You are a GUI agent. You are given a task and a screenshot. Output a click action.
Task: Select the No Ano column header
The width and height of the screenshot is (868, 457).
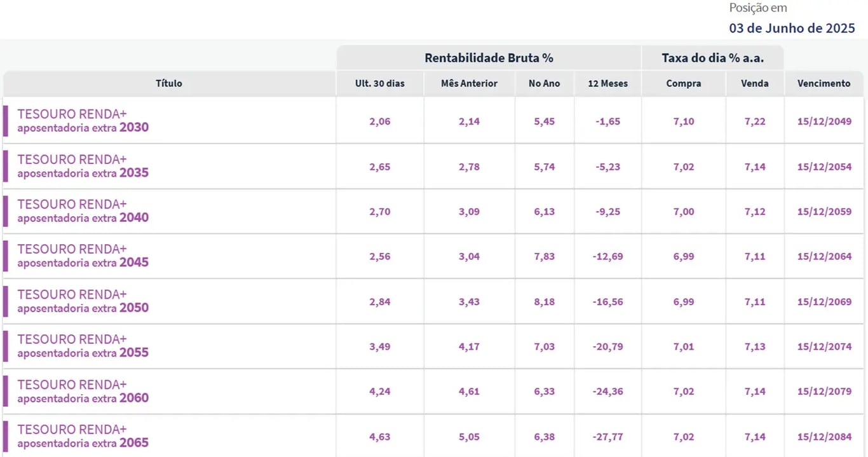pos(545,83)
